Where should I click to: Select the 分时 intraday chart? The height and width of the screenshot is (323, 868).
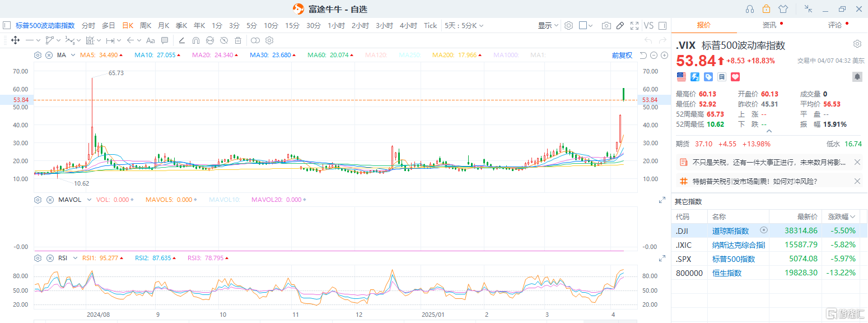coord(88,25)
